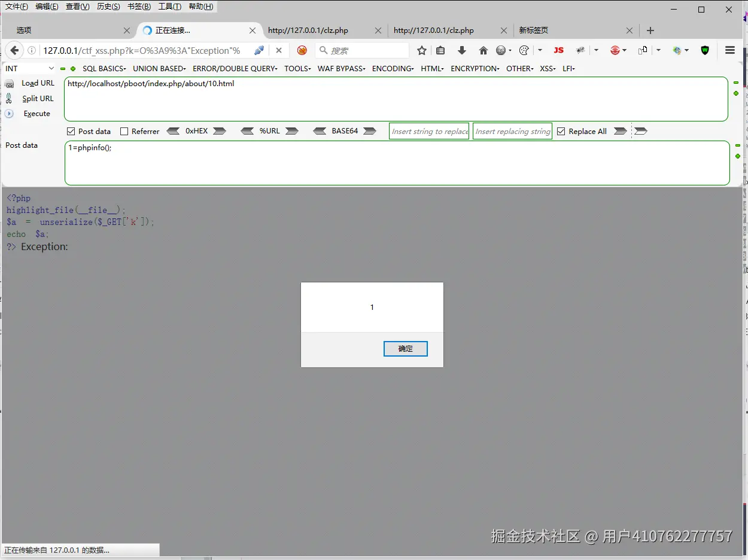Open the 书签(B) menu

139,7
